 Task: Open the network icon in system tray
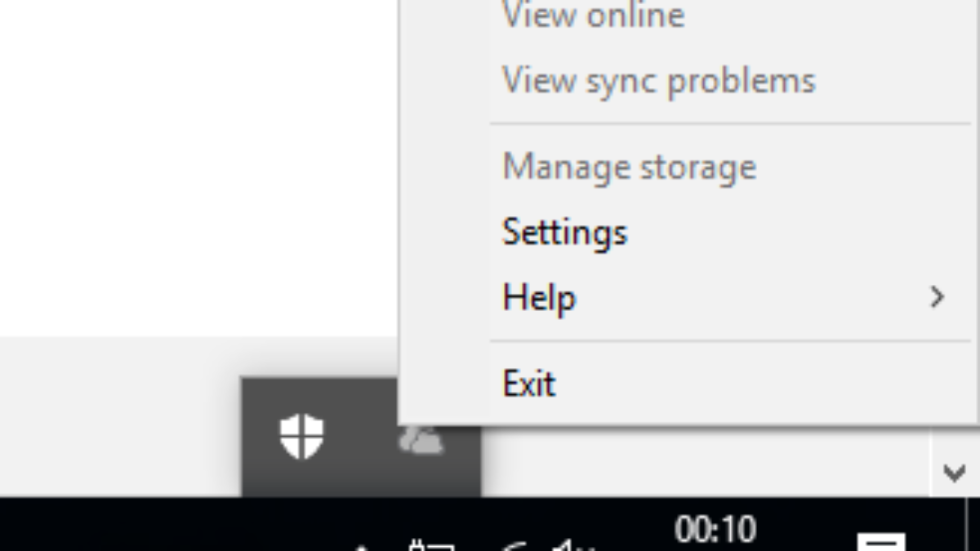[x=513, y=545]
